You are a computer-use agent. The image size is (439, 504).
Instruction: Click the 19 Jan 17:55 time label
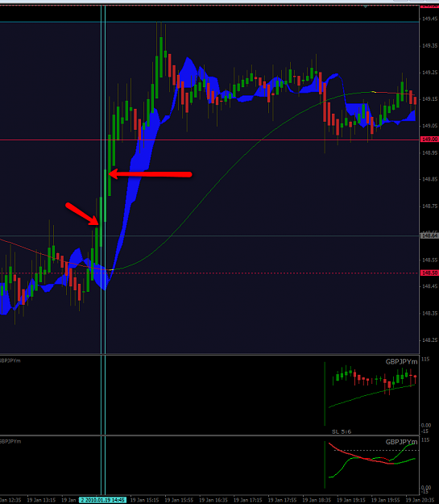(282, 501)
